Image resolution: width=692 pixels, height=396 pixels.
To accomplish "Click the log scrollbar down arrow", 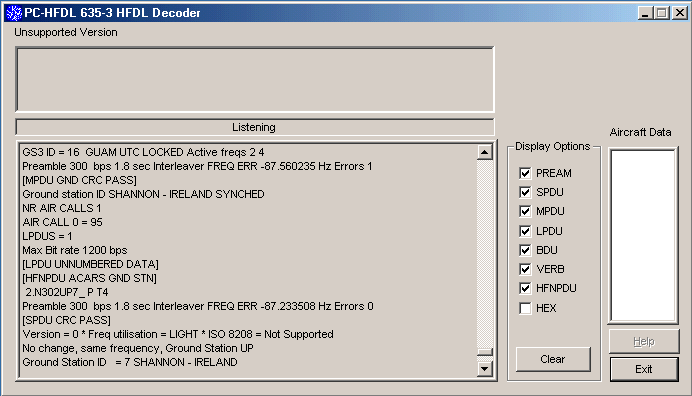I will (x=485, y=369).
